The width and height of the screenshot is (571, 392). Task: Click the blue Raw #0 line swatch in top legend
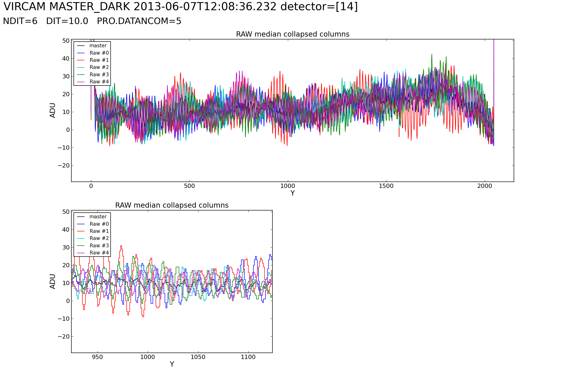(81, 53)
